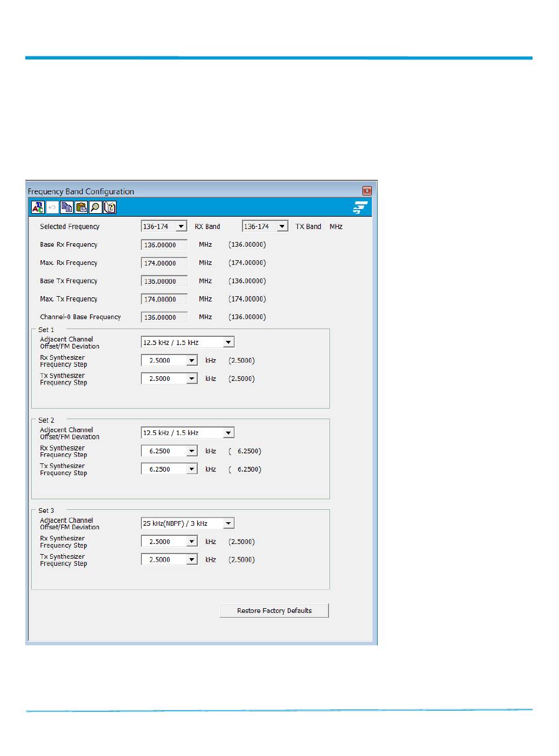Click the spell check ABC toolbar icon
The height and width of the screenshot is (756, 559).
(x=38, y=207)
